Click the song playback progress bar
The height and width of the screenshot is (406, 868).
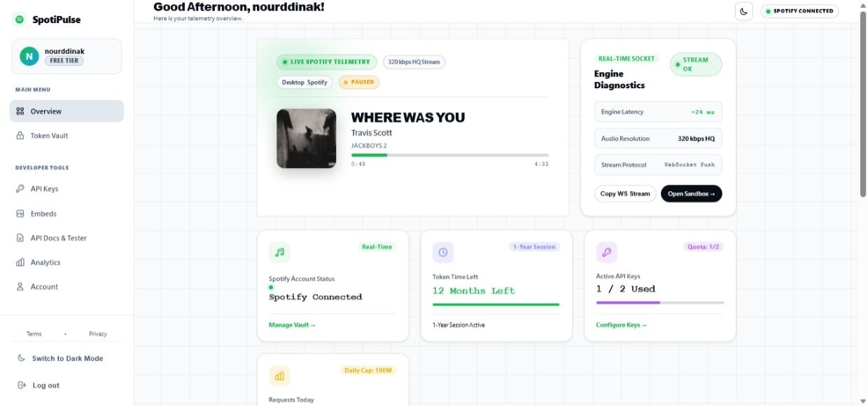tap(450, 155)
